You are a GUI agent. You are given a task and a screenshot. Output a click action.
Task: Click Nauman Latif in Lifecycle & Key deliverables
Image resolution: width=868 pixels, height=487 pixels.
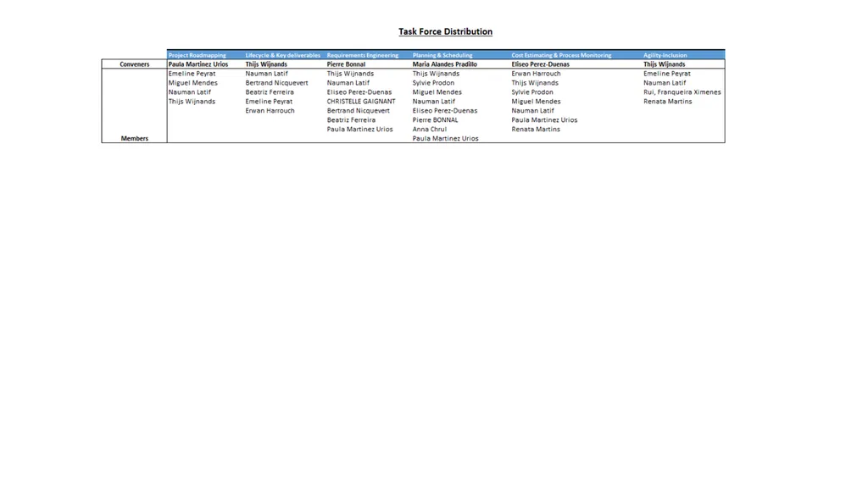click(267, 74)
